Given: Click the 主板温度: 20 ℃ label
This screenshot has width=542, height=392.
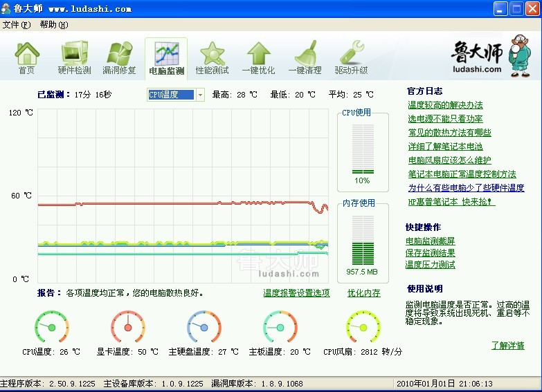Looking at the screenshot, I should pyautogui.click(x=280, y=352).
